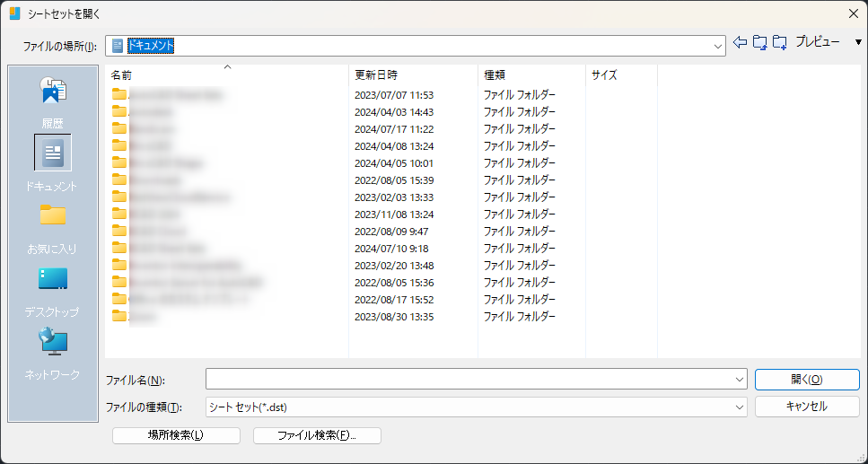Click the 開く button
This screenshot has height=464, width=868.
pos(807,380)
